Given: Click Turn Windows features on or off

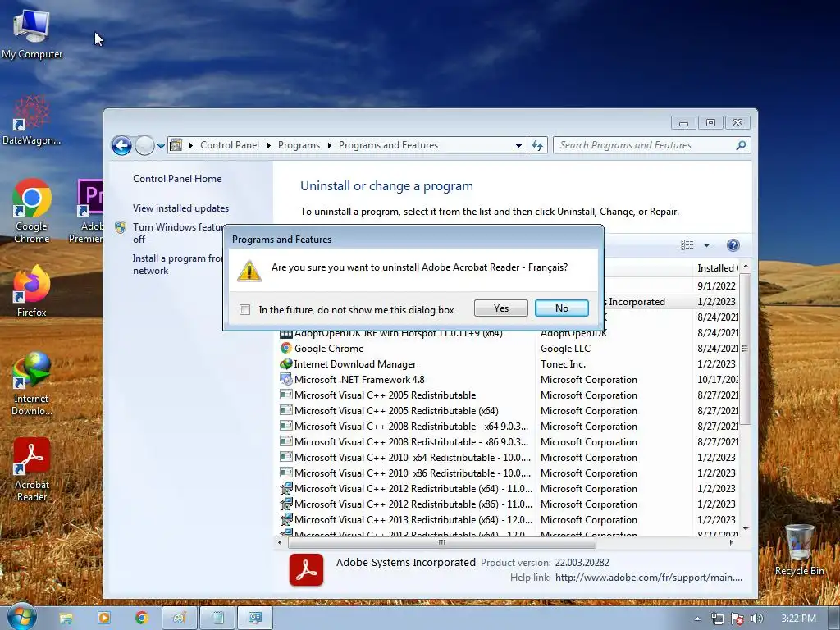Looking at the screenshot, I should tap(177, 233).
